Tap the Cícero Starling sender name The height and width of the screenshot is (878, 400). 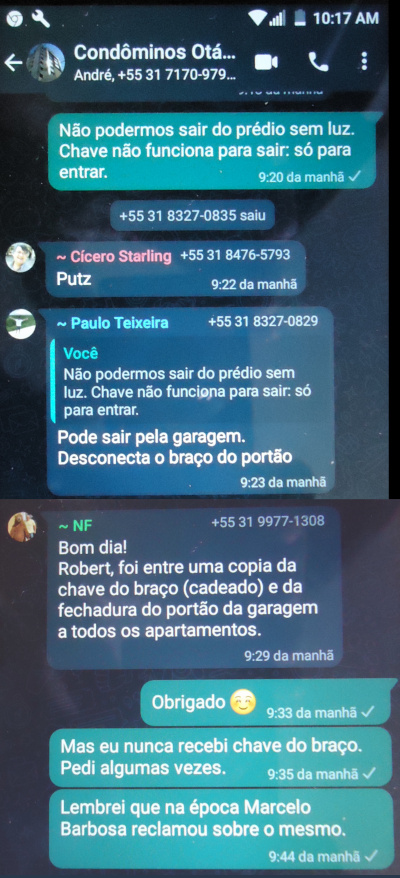[x=113, y=256]
